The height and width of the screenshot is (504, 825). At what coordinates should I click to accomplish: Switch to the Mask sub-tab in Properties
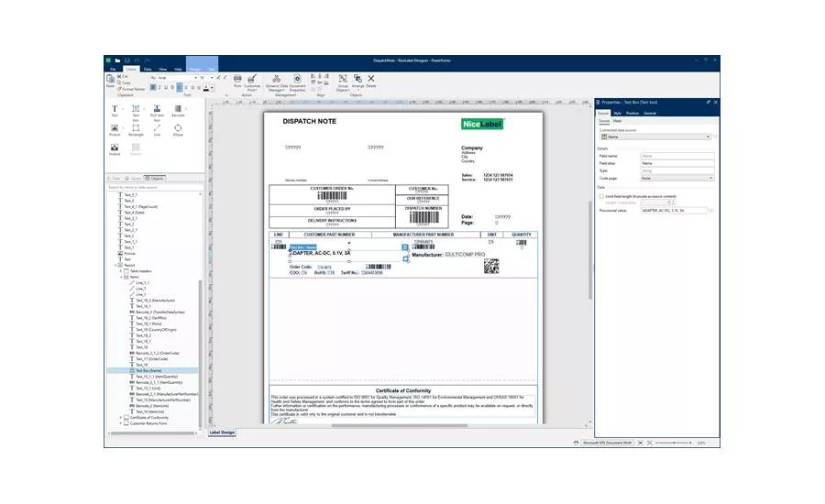(617, 121)
